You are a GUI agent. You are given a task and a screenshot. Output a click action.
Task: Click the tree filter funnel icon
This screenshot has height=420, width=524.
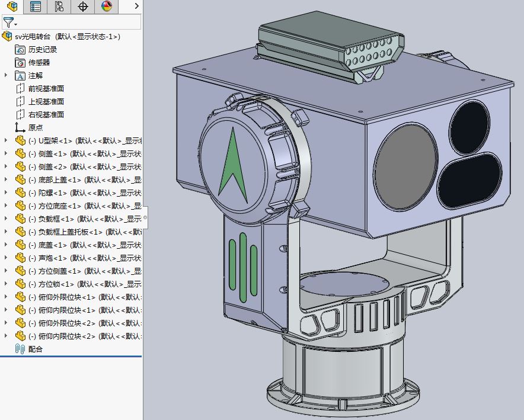pos(8,23)
